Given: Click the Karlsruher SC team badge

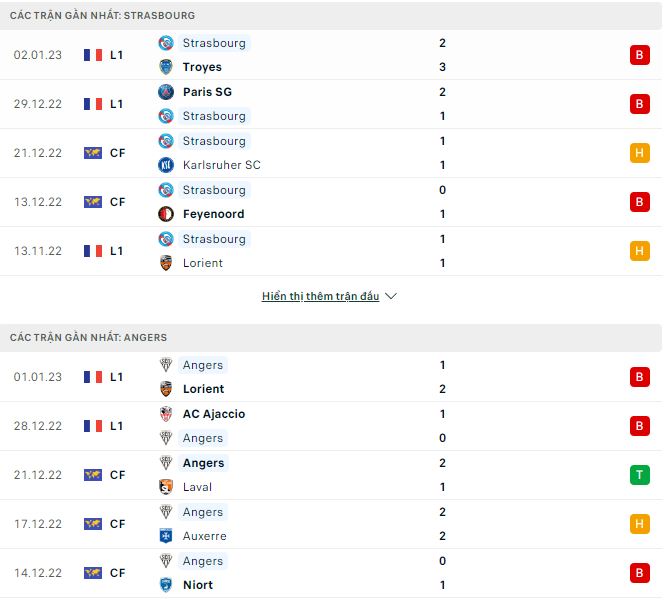Looking at the screenshot, I should click(166, 165).
